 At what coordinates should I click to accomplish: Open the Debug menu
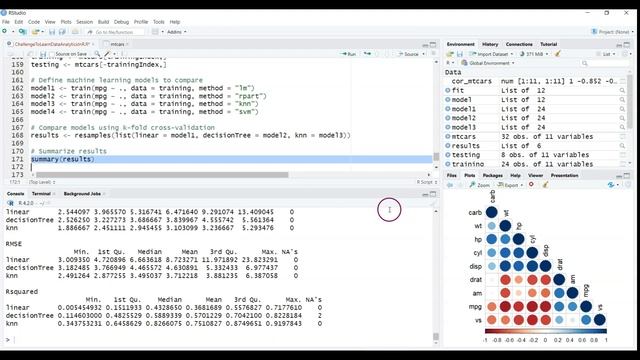(x=121, y=22)
